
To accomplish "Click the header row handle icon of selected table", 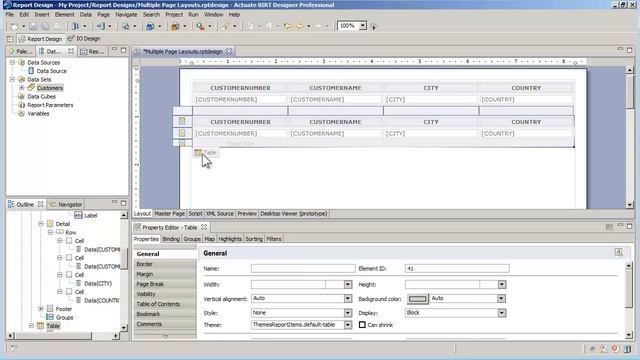I will click(182, 121).
